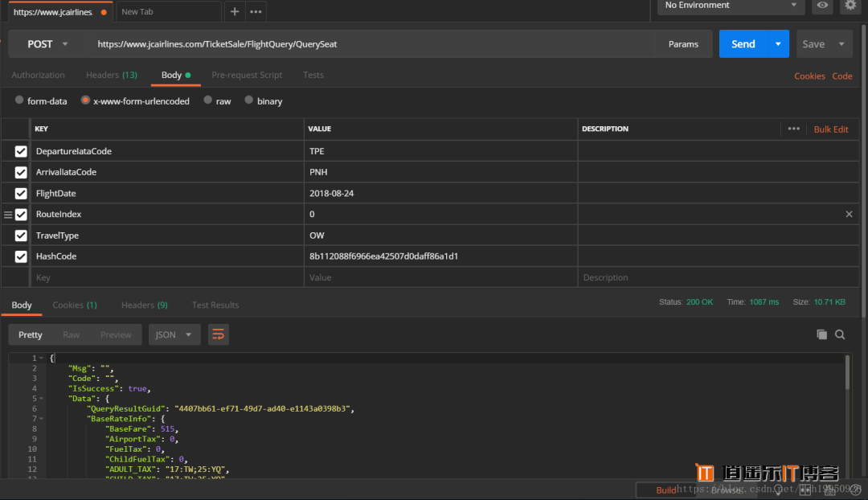Switch response view to Preview

click(117, 334)
